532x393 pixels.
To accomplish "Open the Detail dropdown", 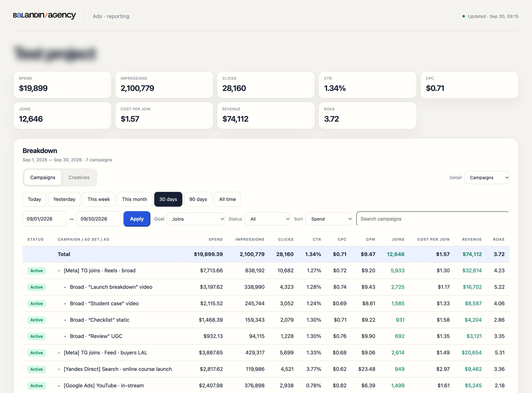I will 487,178.
